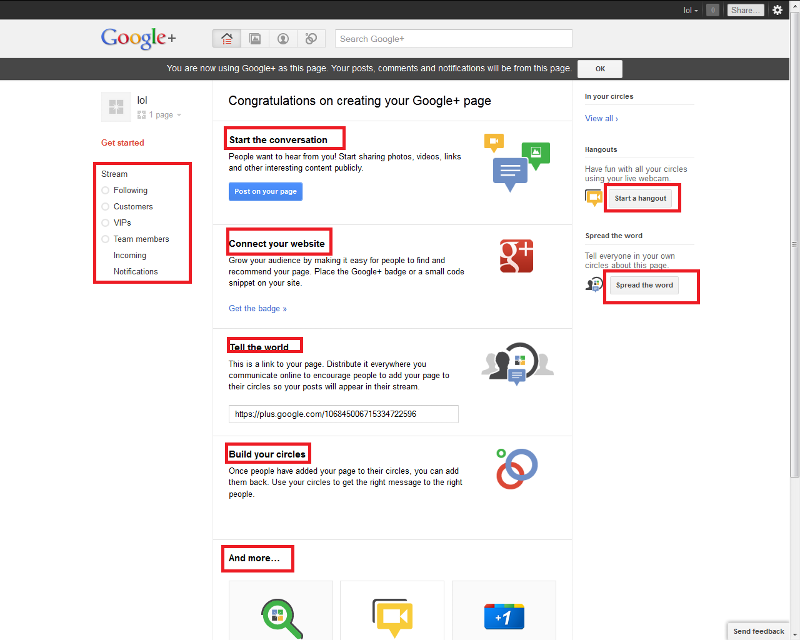The height and width of the screenshot is (640, 800).
Task: Click the And more… heading
Action: pos(254,558)
